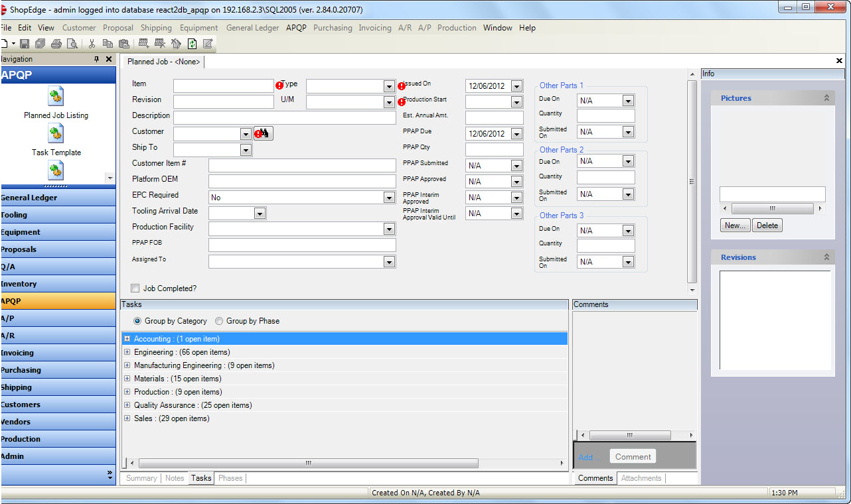
Task: Close the Navigation panel
Action: click(109, 59)
